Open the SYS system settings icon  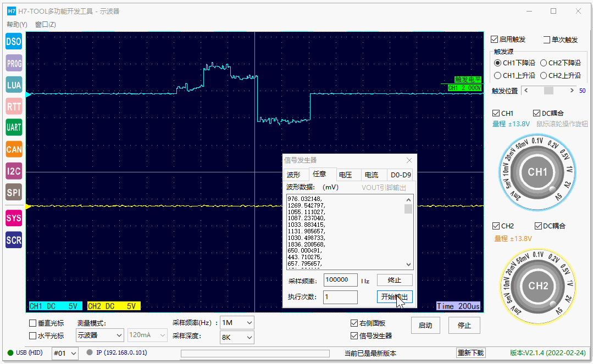click(13, 218)
